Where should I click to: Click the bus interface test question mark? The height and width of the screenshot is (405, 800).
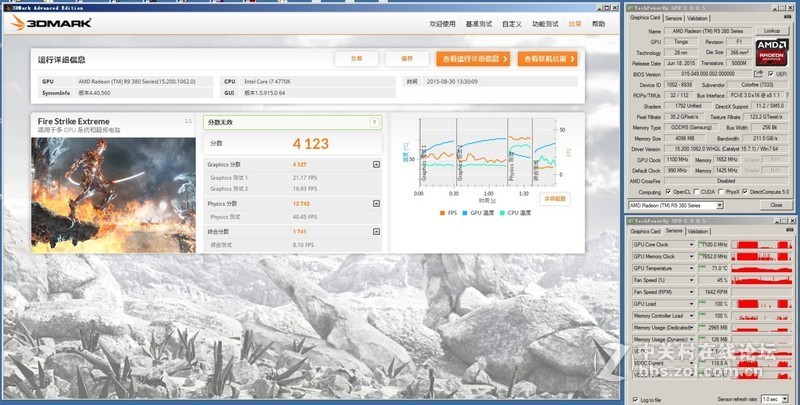point(787,95)
